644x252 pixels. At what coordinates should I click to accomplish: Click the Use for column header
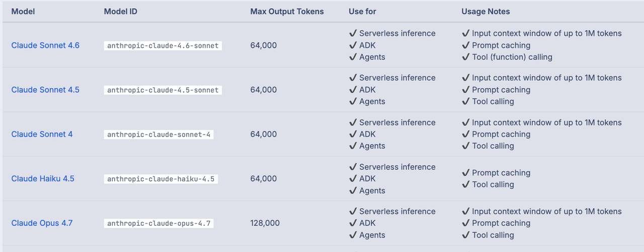tap(362, 11)
